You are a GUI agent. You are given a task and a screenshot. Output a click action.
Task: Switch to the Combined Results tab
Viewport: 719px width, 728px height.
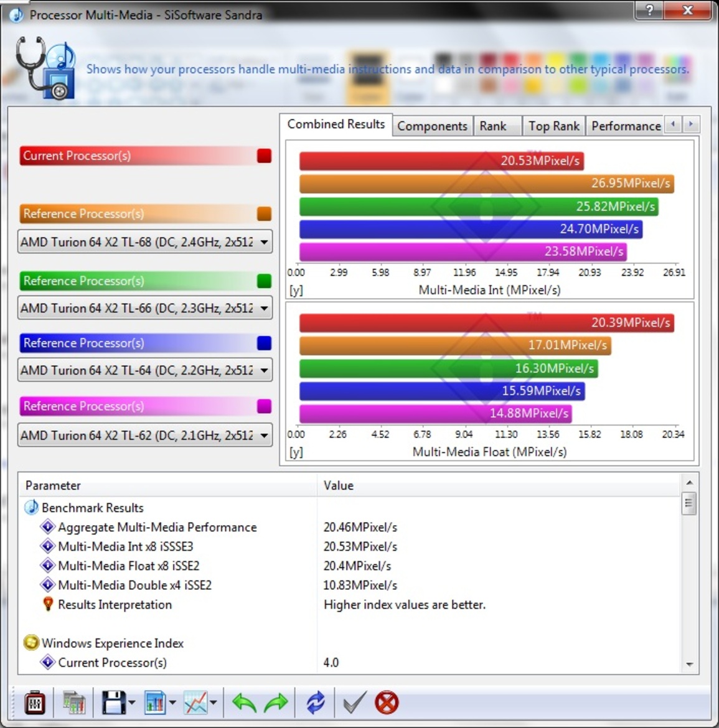click(336, 124)
